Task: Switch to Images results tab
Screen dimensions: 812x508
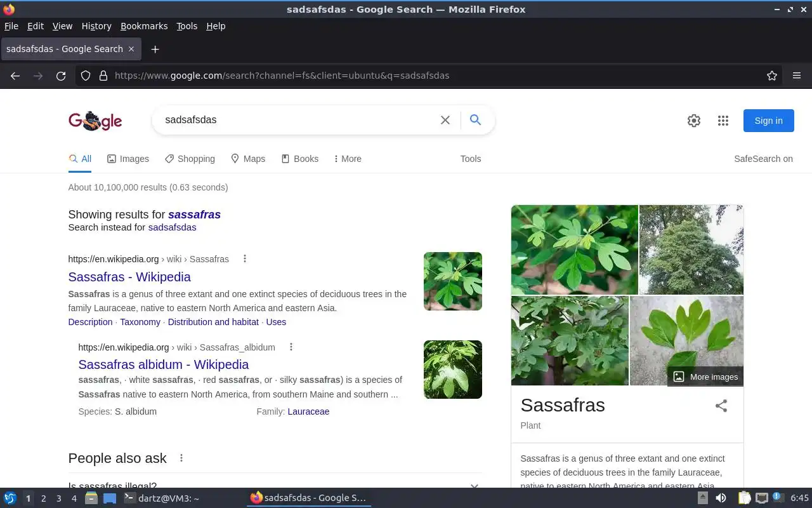Action: 128,159
